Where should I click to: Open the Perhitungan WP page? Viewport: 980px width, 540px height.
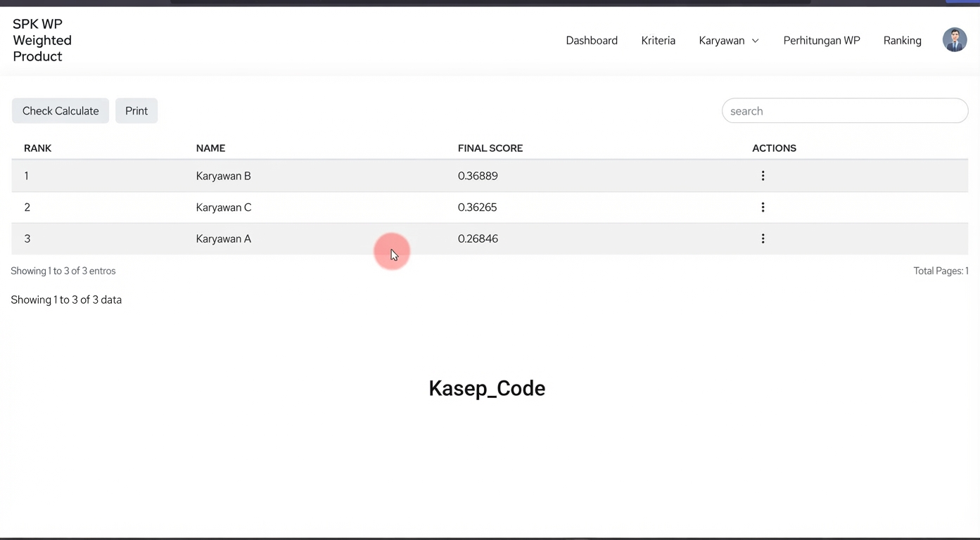[822, 41]
